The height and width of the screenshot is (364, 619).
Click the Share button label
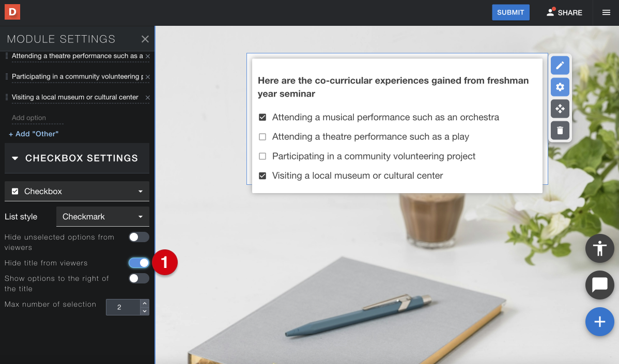(569, 12)
